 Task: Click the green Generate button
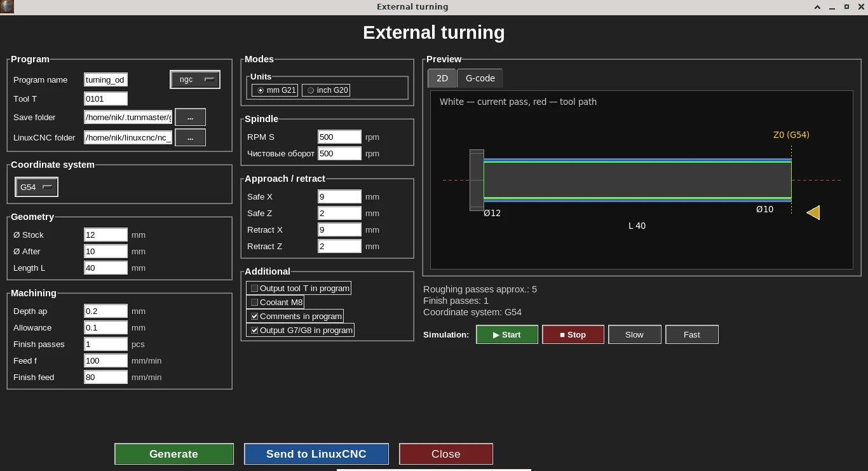(174, 454)
